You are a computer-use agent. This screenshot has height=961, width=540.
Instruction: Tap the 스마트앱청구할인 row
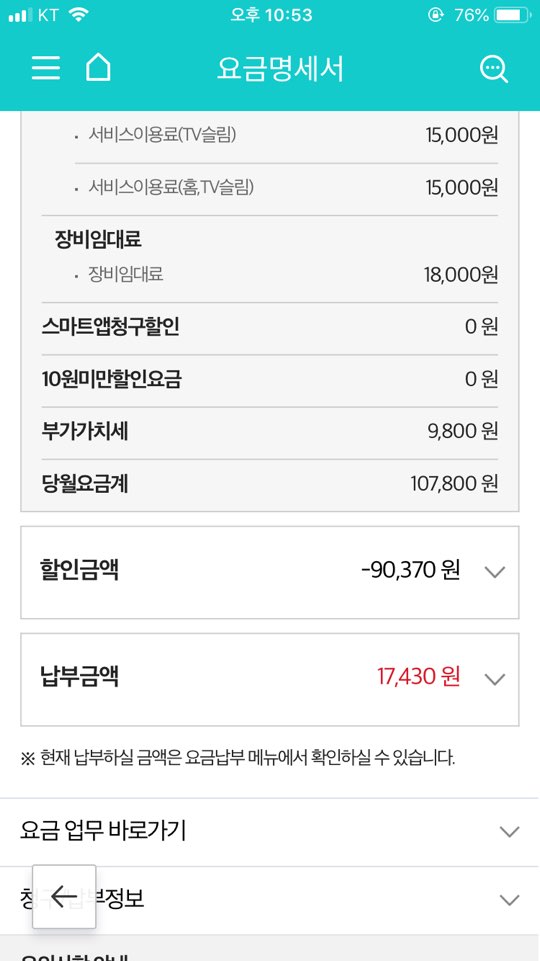pyautogui.click(x=270, y=327)
